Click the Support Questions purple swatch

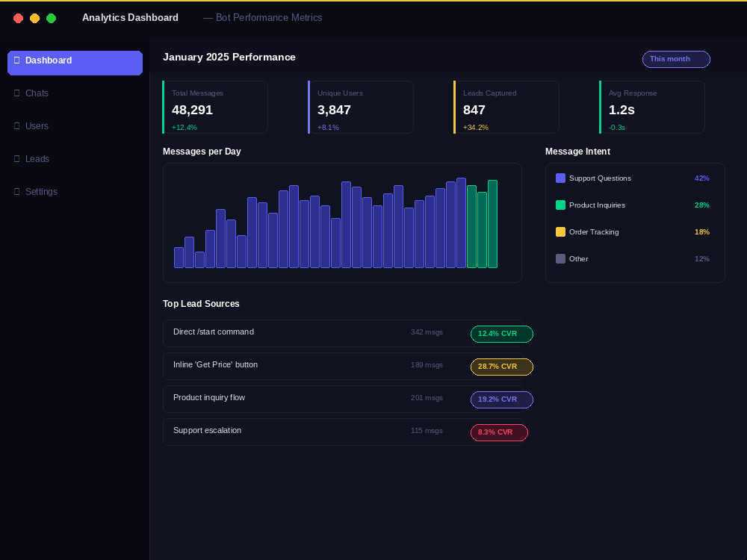pos(560,178)
